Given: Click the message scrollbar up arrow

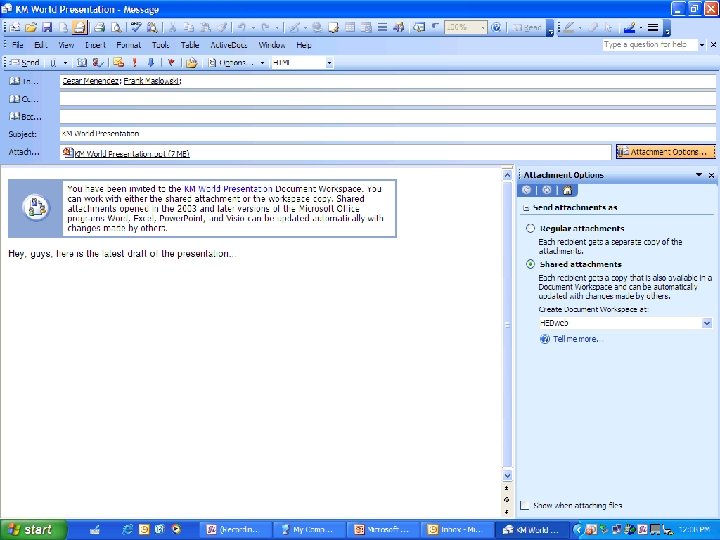Looking at the screenshot, I should 507,175.
